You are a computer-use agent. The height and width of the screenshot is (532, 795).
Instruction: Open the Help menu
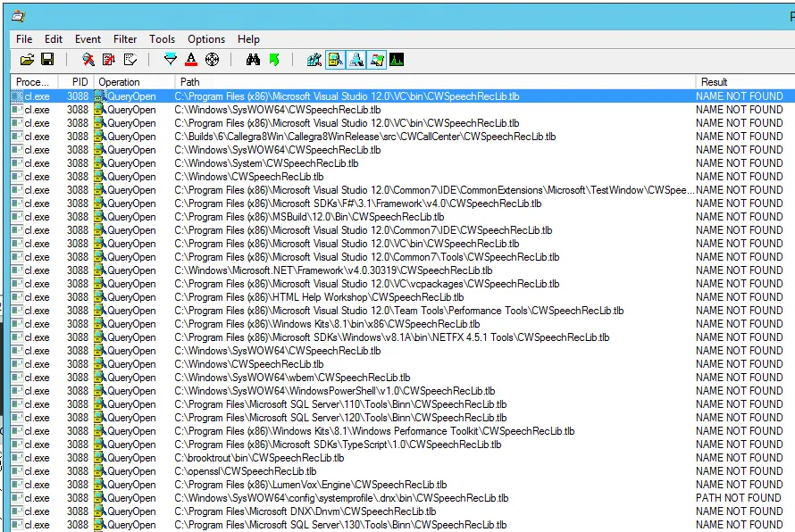tap(248, 39)
